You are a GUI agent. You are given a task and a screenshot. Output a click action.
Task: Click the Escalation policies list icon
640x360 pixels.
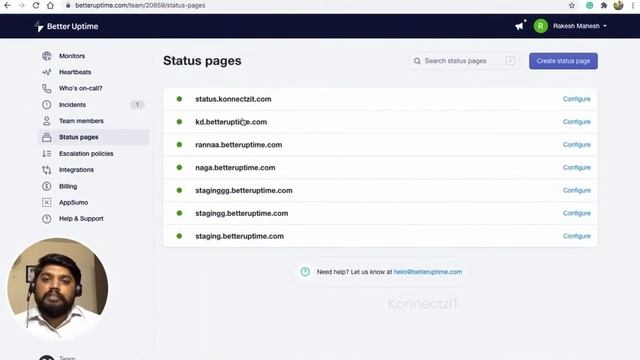click(47, 153)
